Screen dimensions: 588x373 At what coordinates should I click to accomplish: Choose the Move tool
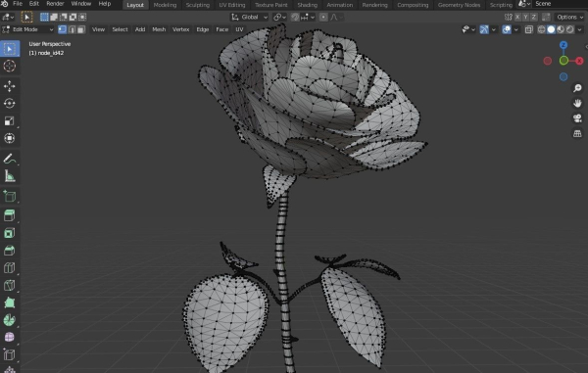(10, 86)
